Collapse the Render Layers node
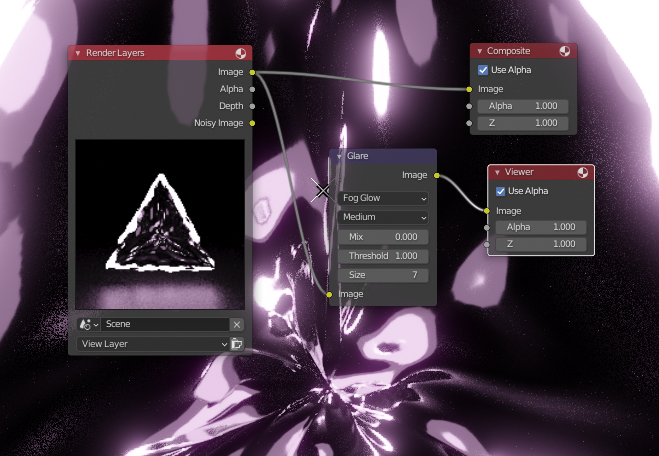Image resolution: width=659 pixels, height=456 pixels. pos(78,53)
